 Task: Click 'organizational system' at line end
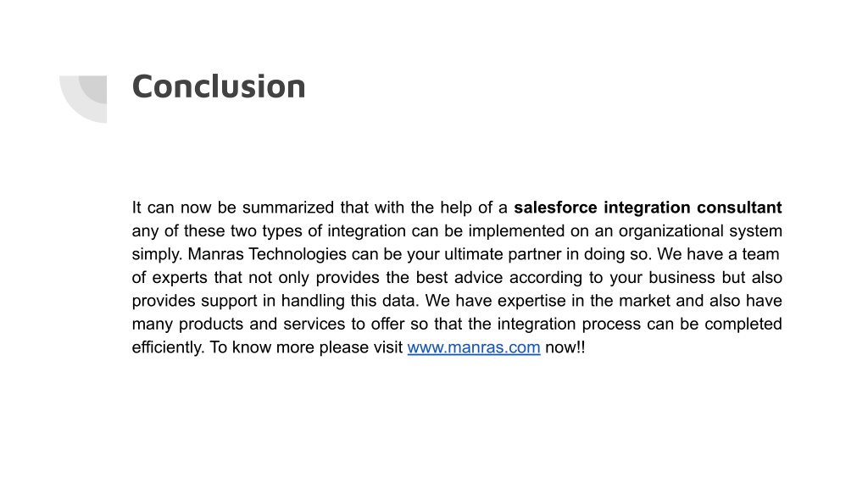pyautogui.click(x=700, y=230)
